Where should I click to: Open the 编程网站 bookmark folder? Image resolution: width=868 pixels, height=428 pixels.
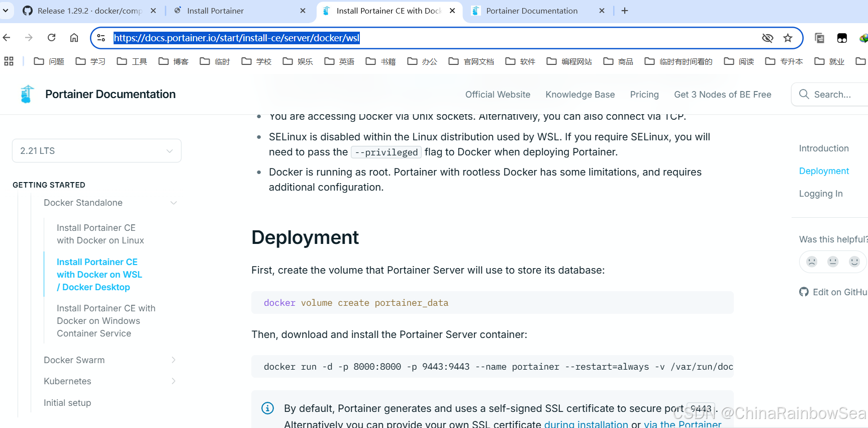[x=569, y=61]
